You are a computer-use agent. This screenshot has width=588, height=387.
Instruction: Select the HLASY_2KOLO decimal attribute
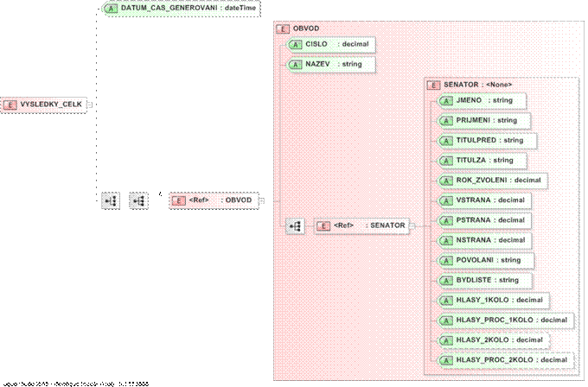coord(494,340)
